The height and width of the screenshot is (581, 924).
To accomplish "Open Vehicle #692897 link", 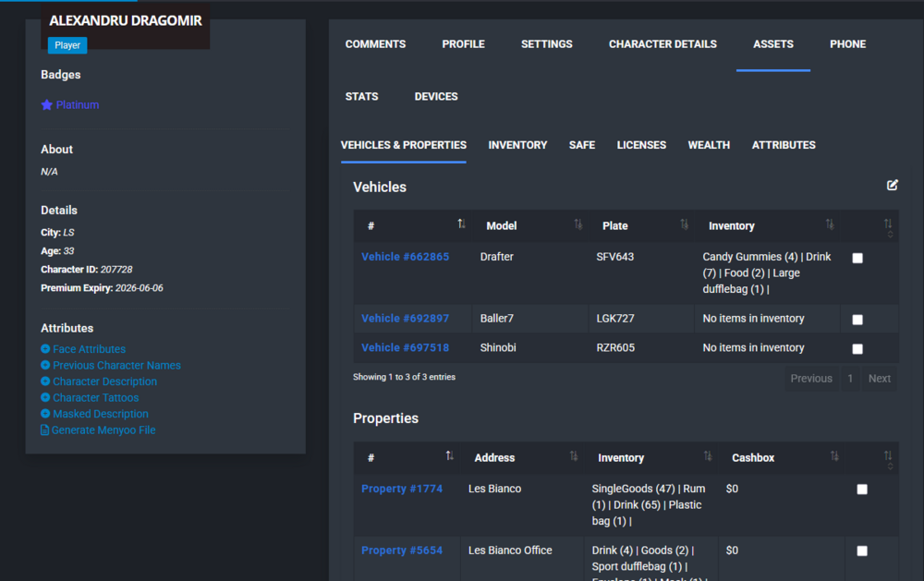I will pos(405,318).
